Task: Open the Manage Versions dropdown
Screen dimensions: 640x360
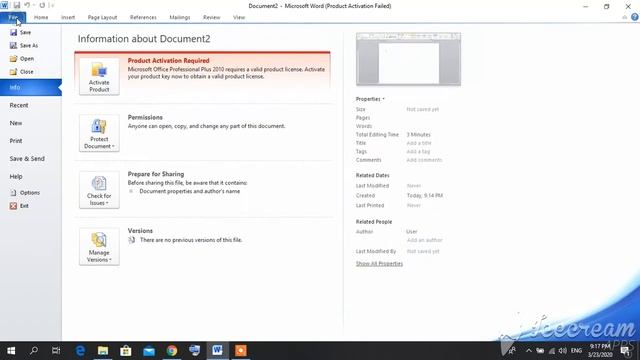Action: (99, 247)
